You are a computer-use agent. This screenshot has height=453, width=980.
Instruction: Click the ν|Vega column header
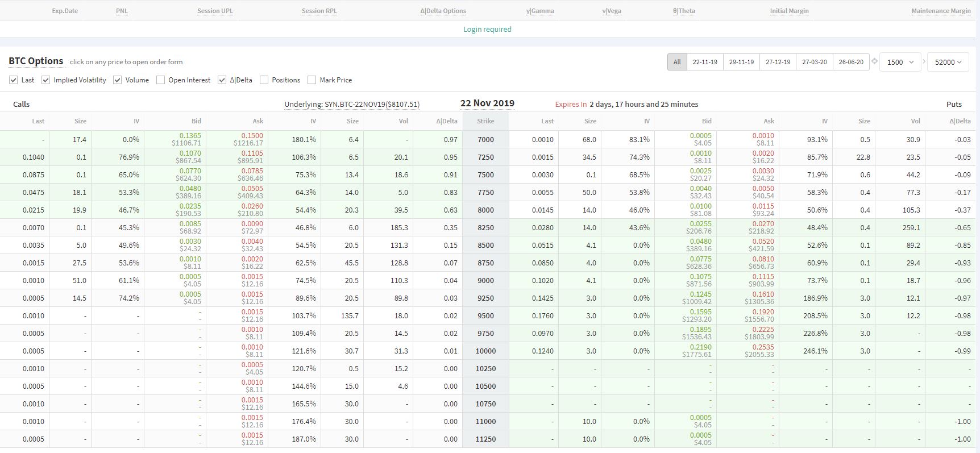(x=612, y=11)
